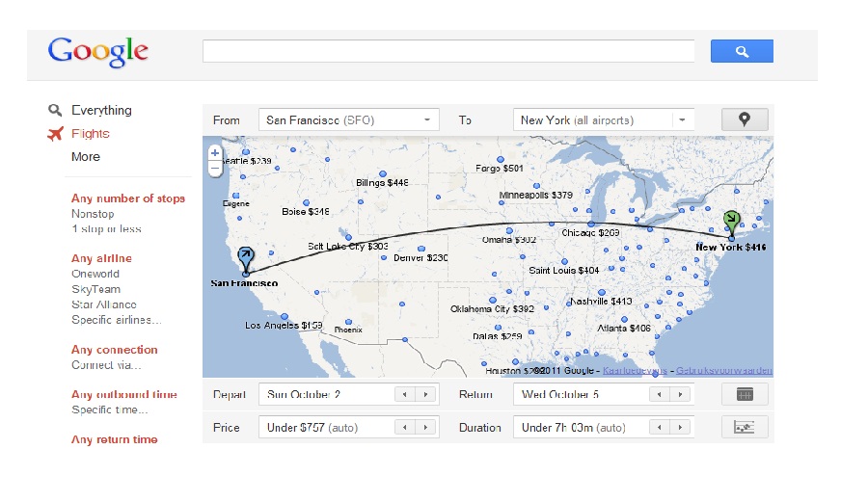This screenshot has width=868, height=502.
Task: Zoom in the map with plus button
Action: (x=215, y=153)
